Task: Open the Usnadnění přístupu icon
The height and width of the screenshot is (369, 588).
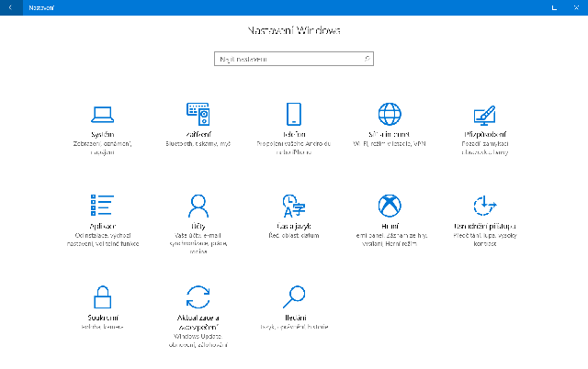Action: click(x=485, y=206)
